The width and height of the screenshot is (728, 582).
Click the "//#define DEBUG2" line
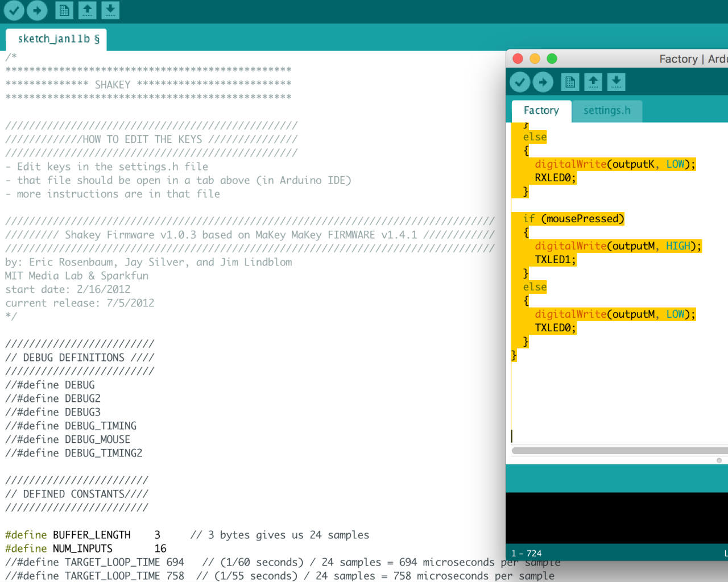point(53,398)
